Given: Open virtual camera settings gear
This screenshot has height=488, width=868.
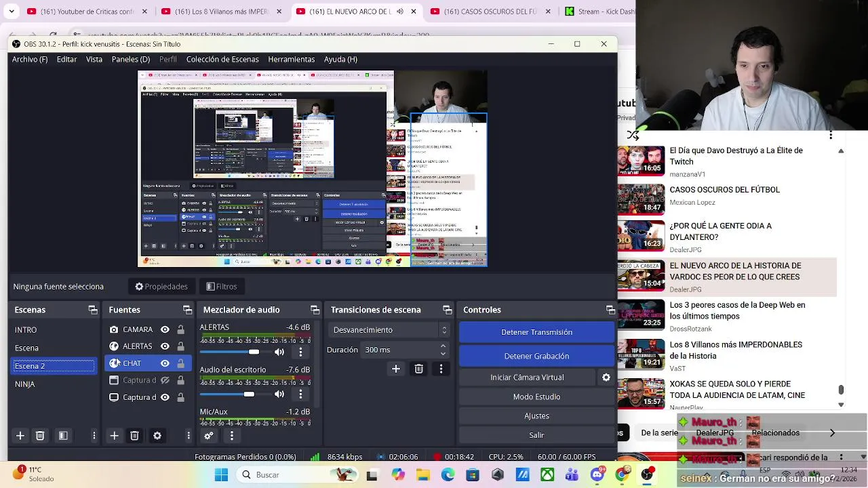Looking at the screenshot, I should (606, 378).
